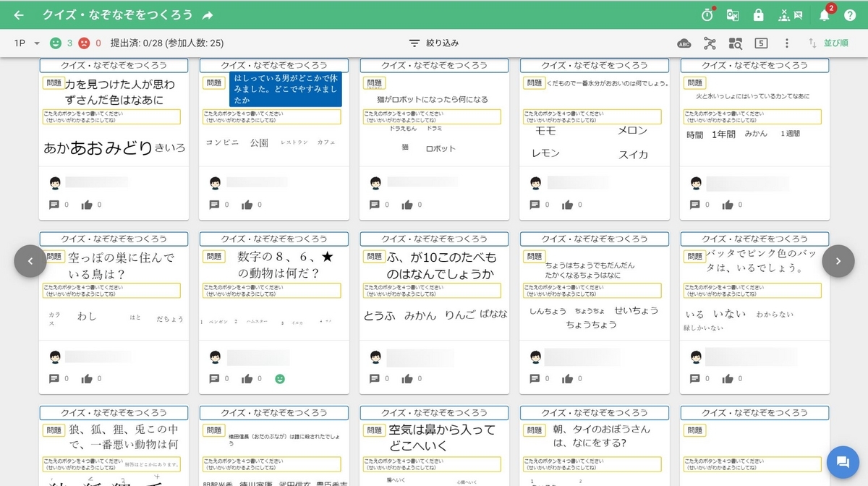
Task: Click student avatar on the 空っぽの巣 card
Action: point(55,357)
